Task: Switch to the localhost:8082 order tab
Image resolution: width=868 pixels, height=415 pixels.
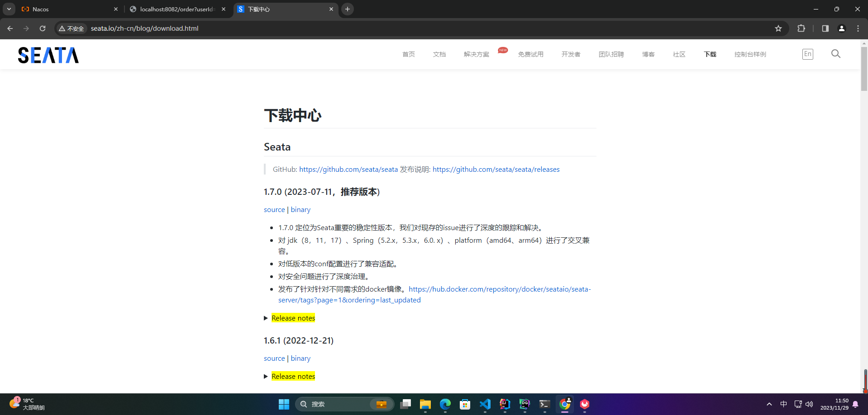Action: click(177, 9)
